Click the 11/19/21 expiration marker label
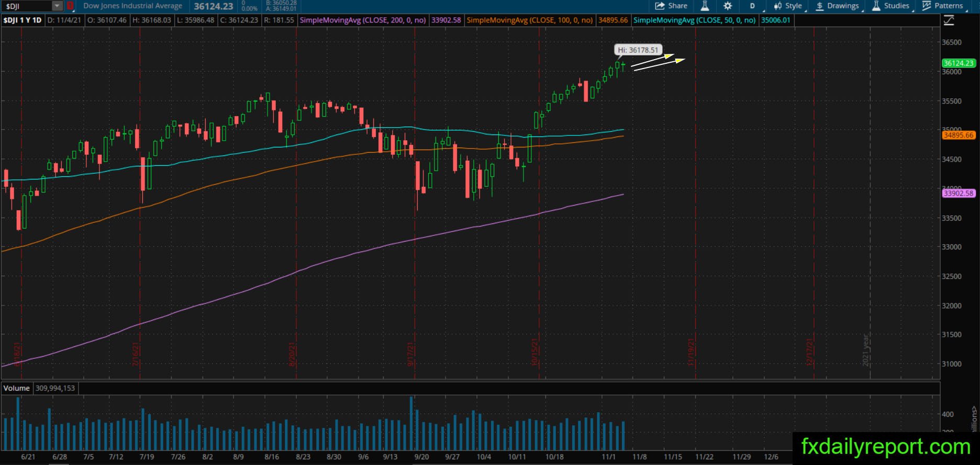This screenshot has height=465, width=980. coord(691,353)
